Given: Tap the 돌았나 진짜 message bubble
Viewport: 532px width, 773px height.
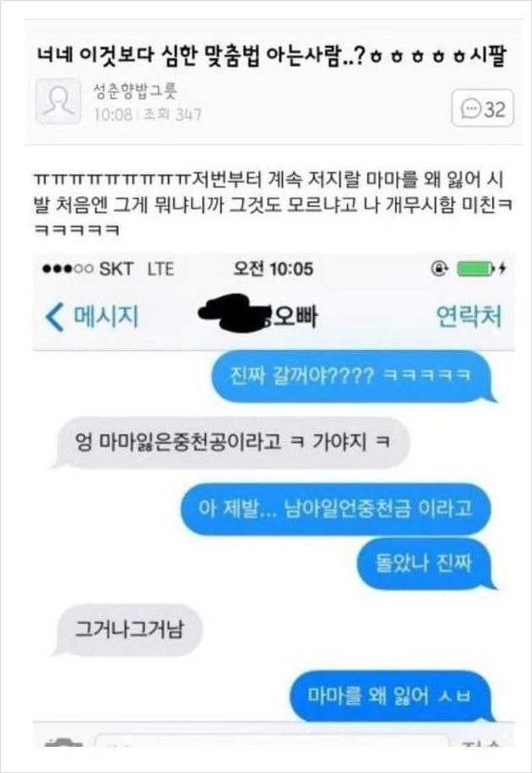Looking at the screenshot, I should click(424, 563).
